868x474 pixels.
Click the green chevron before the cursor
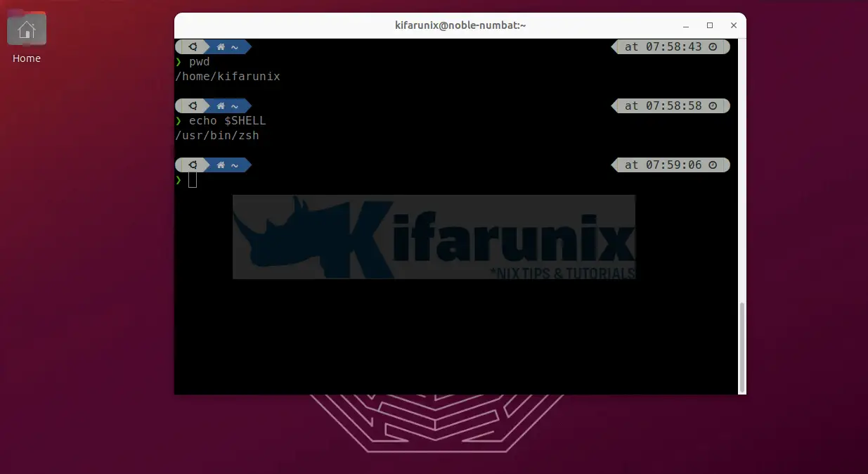click(x=179, y=181)
